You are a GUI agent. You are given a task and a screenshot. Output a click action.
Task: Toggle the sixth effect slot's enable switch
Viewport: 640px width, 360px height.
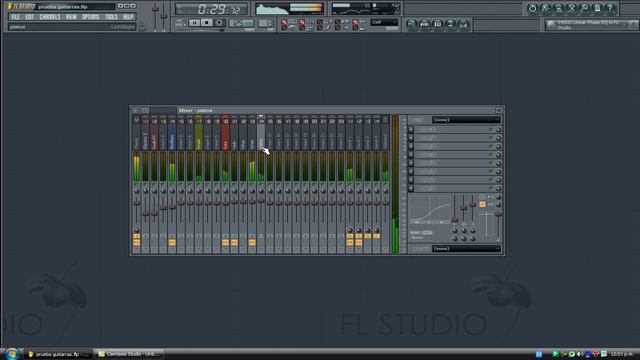(491, 172)
